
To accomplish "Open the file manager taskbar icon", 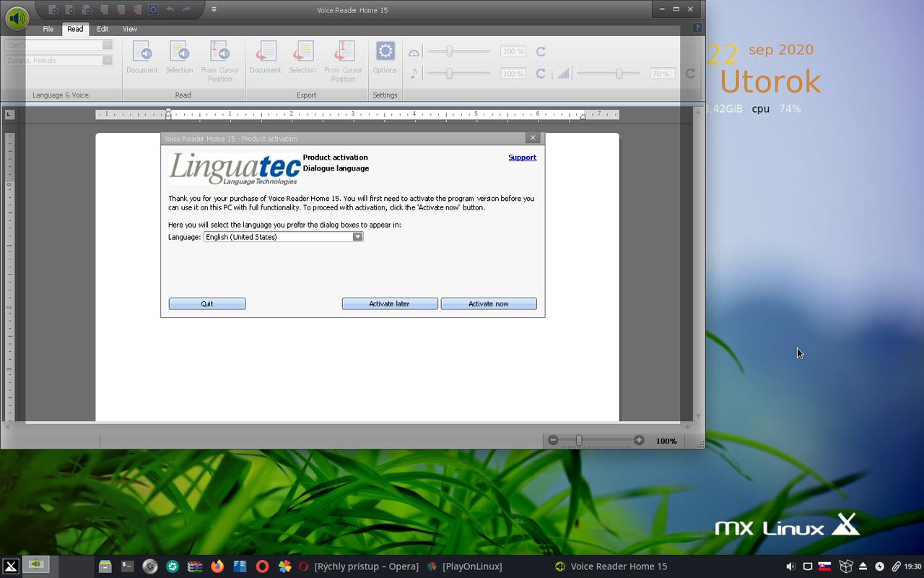I will [x=105, y=566].
